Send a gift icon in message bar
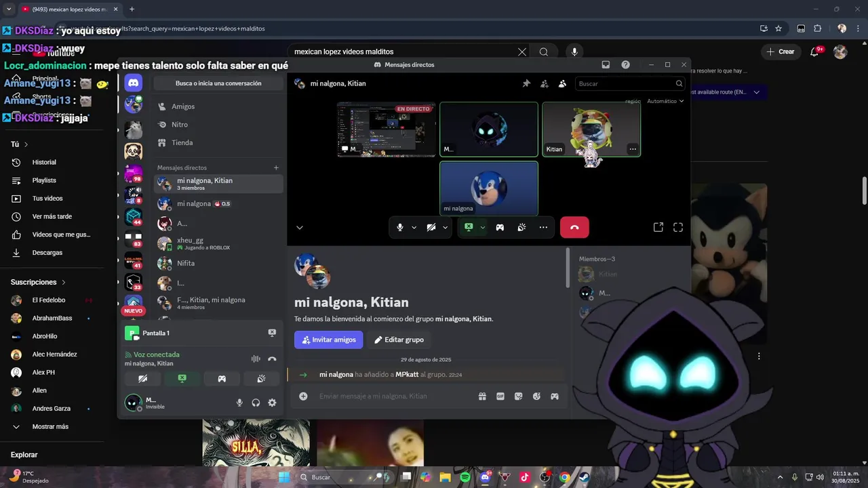This screenshot has height=488, width=868. (x=482, y=396)
